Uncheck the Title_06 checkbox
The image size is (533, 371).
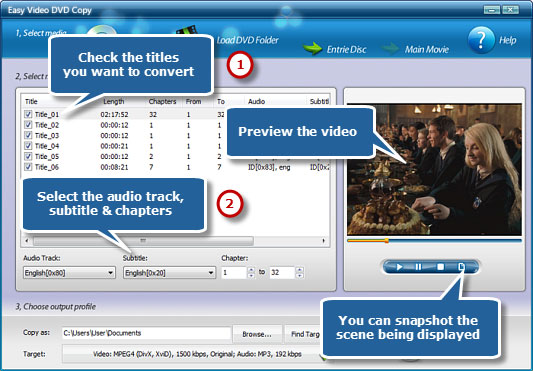point(28,167)
